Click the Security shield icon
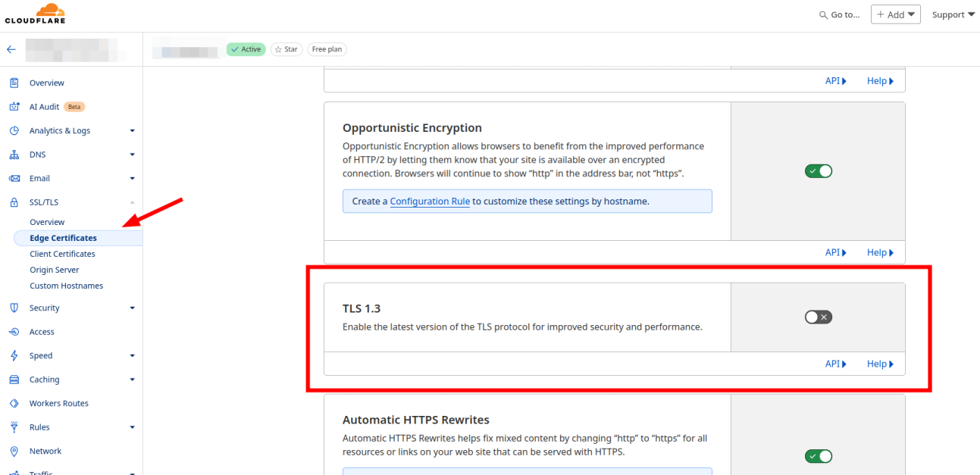980x475 pixels. [x=14, y=308]
